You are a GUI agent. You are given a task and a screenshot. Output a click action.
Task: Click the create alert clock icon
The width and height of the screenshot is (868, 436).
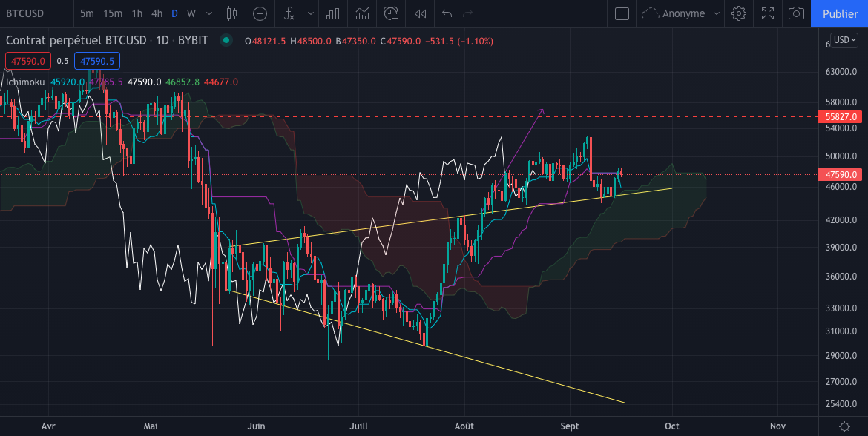390,13
